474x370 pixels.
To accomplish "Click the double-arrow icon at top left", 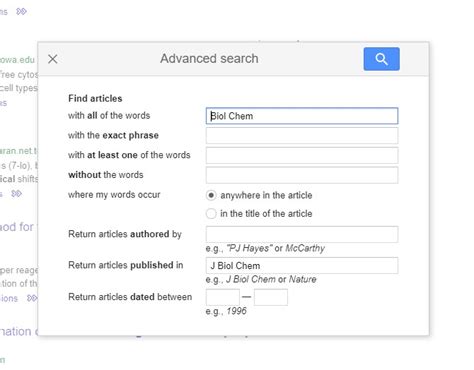I will (x=21, y=12).
